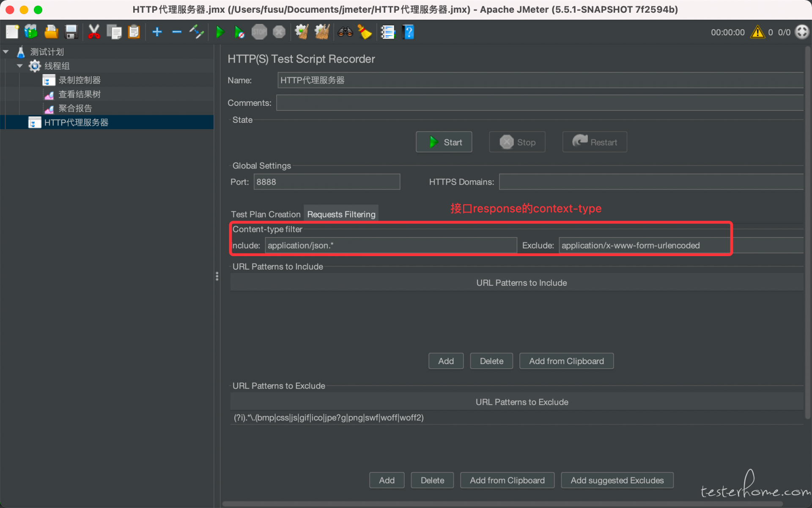Toggle enable/disable element icon
This screenshot has height=508, width=812.
coord(197,32)
